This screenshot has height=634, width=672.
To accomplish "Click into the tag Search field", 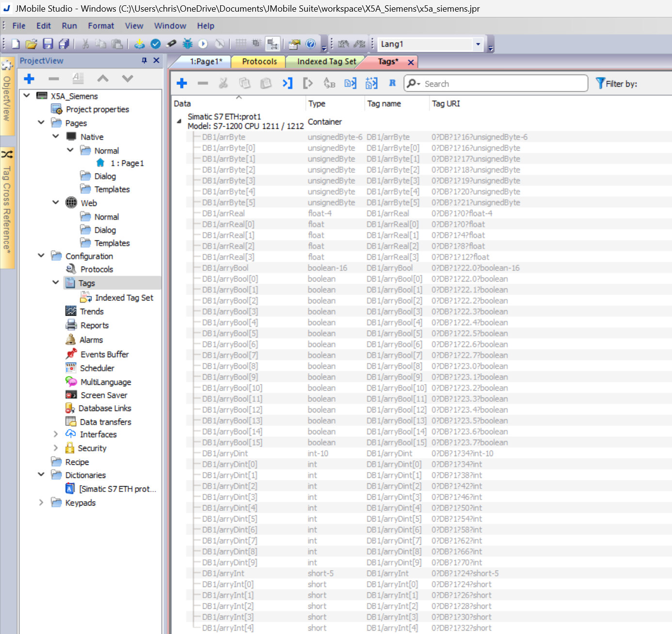I will tap(504, 84).
